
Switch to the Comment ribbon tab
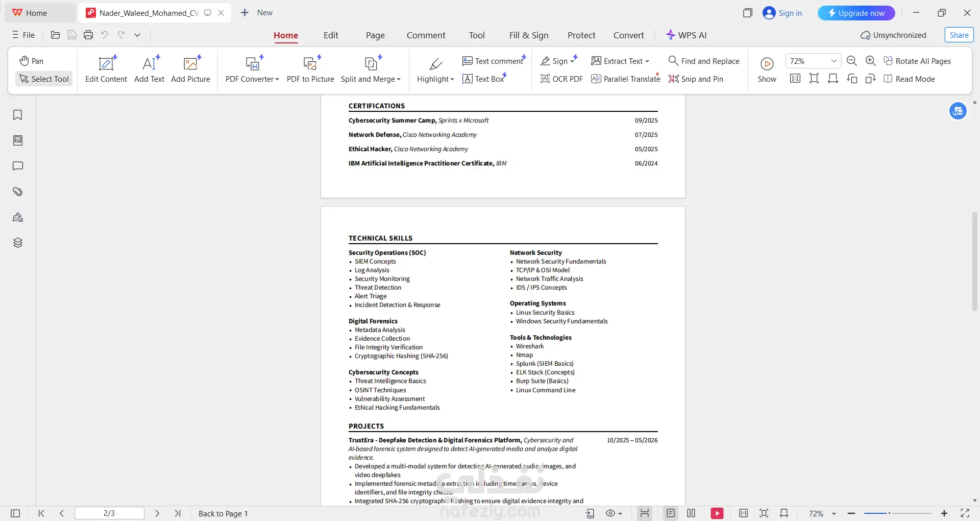pyautogui.click(x=426, y=35)
